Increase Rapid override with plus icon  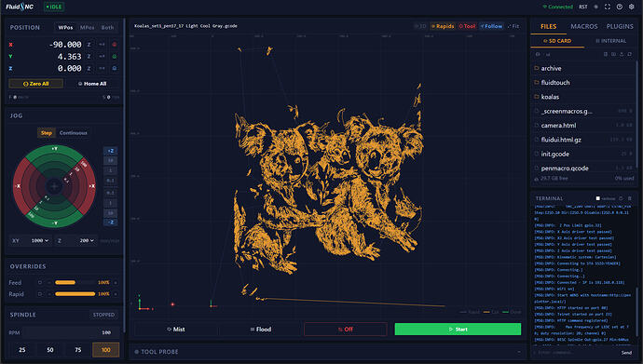[x=116, y=294]
